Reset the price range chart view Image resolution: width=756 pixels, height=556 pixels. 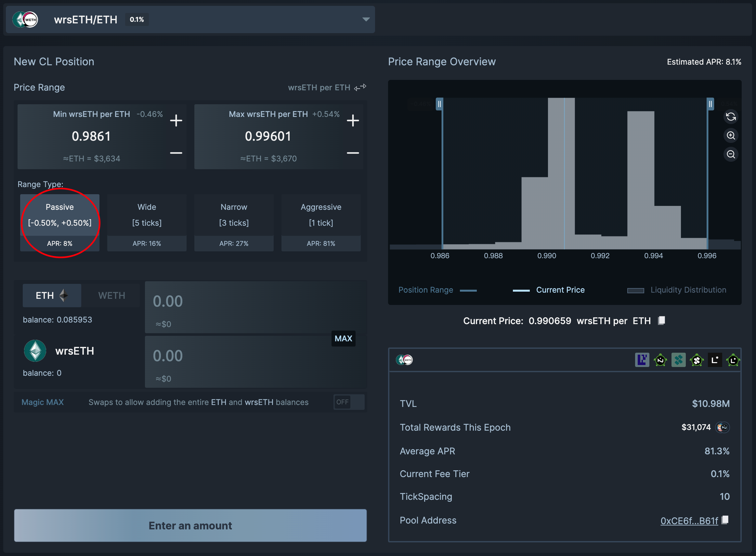731,117
